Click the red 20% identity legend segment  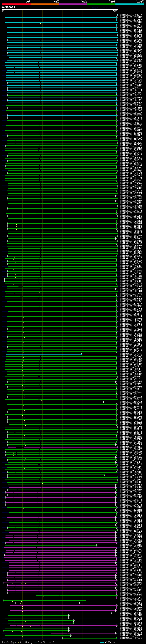click(x=16, y=4)
